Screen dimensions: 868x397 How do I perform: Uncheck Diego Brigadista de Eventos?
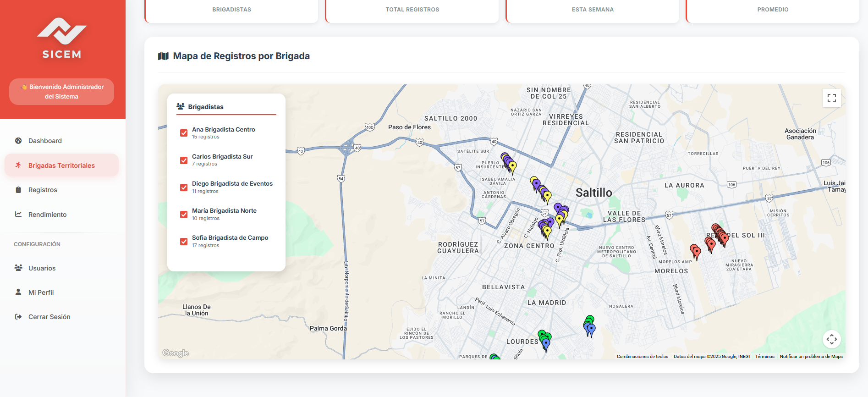(x=184, y=187)
